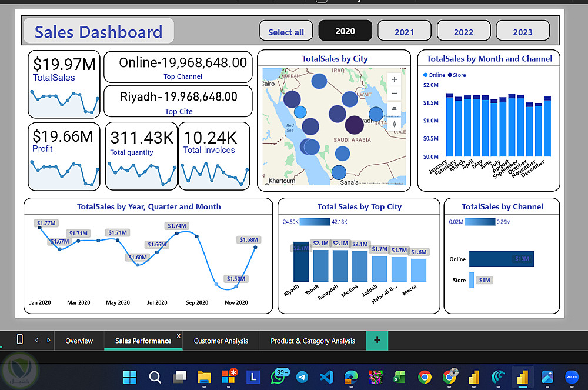Close the Sales Performance page tab
The height and width of the screenshot is (390, 588).
pyautogui.click(x=179, y=336)
